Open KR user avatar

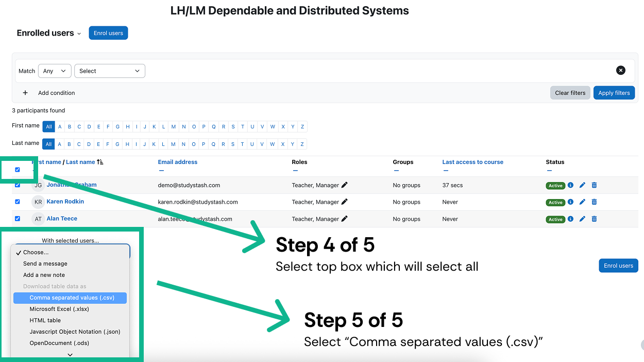coord(38,202)
